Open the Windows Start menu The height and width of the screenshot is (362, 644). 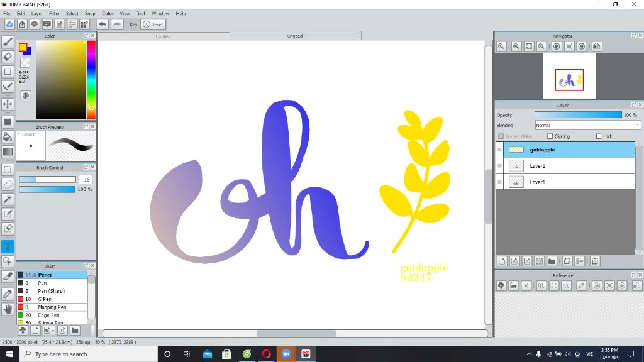click(9, 354)
